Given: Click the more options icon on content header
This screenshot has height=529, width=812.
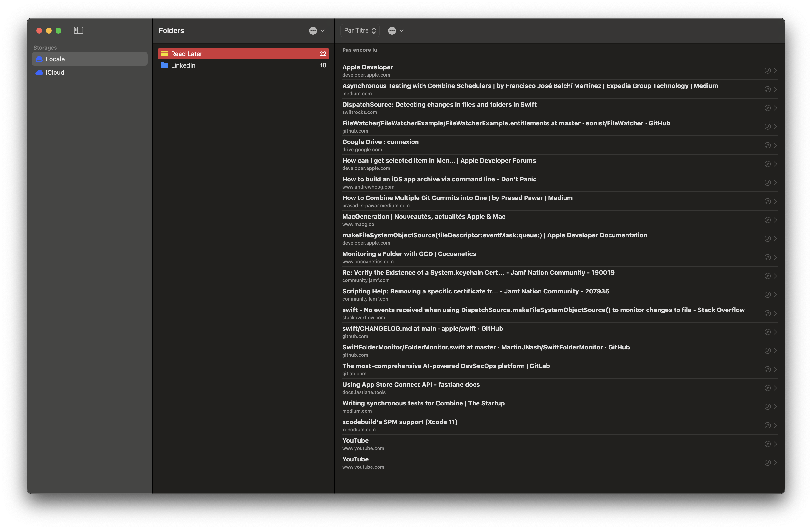Looking at the screenshot, I should [x=392, y=30].
